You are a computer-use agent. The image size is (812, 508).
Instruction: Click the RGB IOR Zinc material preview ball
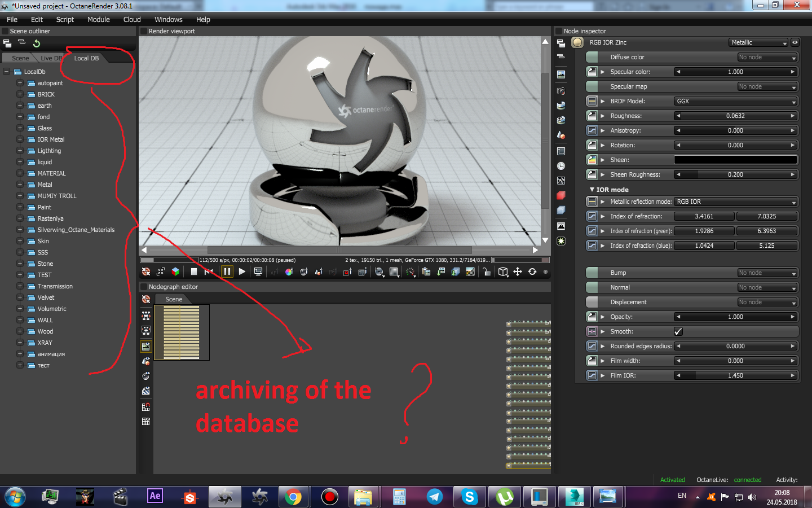tap(577, 42)
